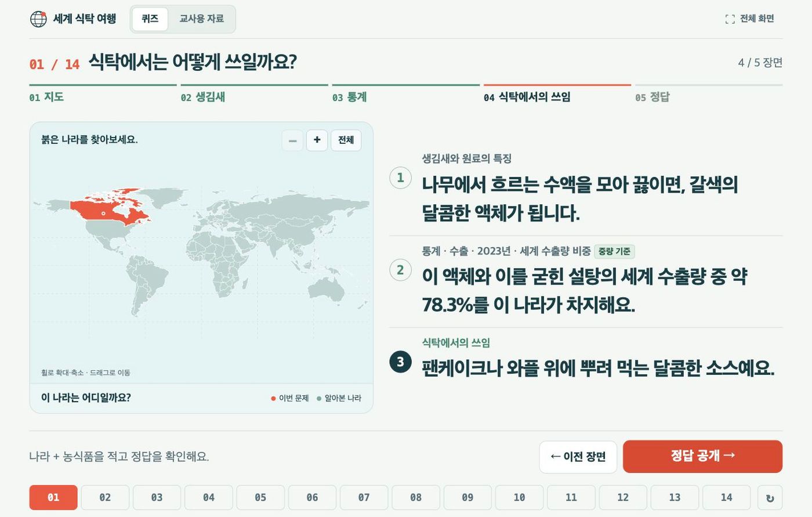Reset map view with 전체 button
The image size is (812, 517).
click(346, 140)
